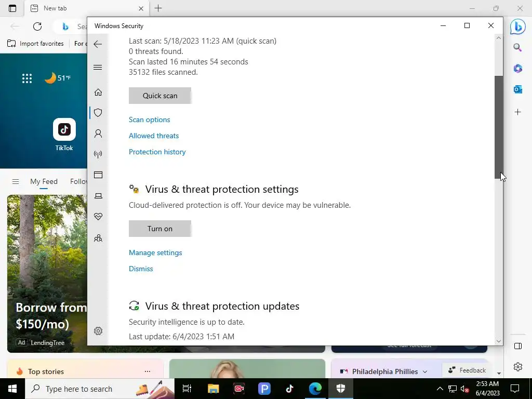The height and width of the screenshot is (399, 532).
Task: Expand Philadelphia Phillies dropdown
Action: [x=425, y=372]
